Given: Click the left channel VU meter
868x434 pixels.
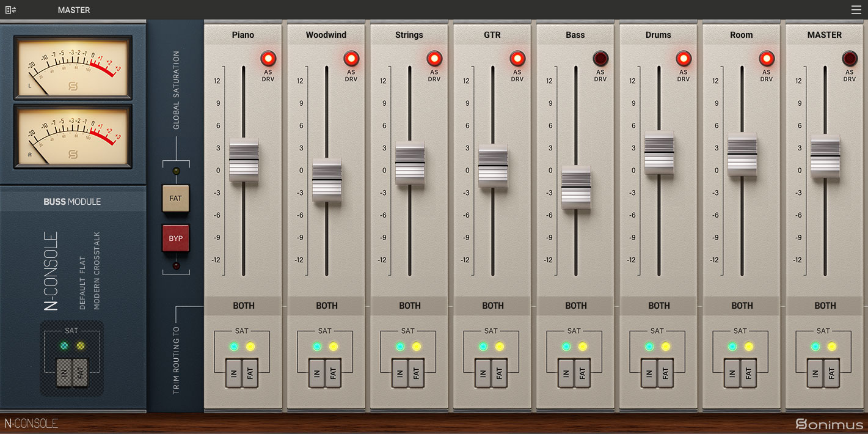Looking at the screenshot, I should pos(73,67).
